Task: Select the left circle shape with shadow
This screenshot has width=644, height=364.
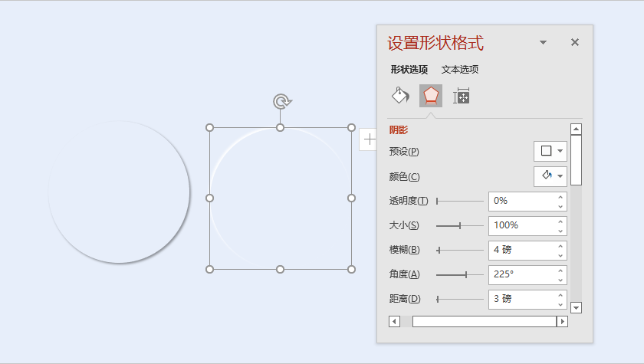Action: [x=119, y=192]
